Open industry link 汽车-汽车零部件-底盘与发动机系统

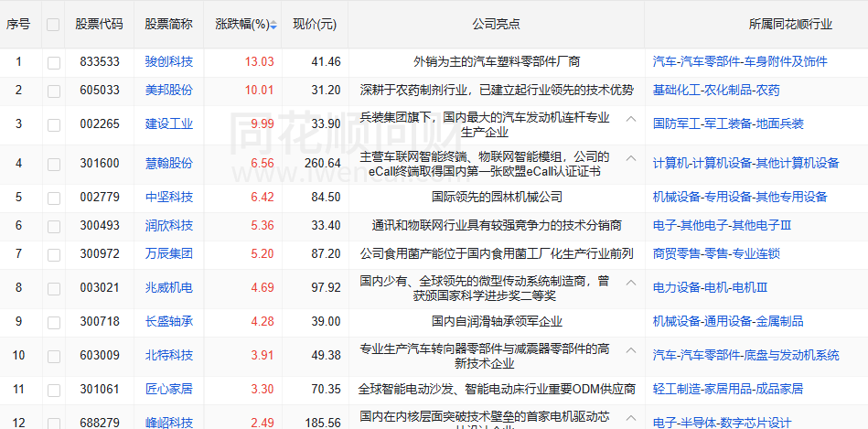point(746,356)
